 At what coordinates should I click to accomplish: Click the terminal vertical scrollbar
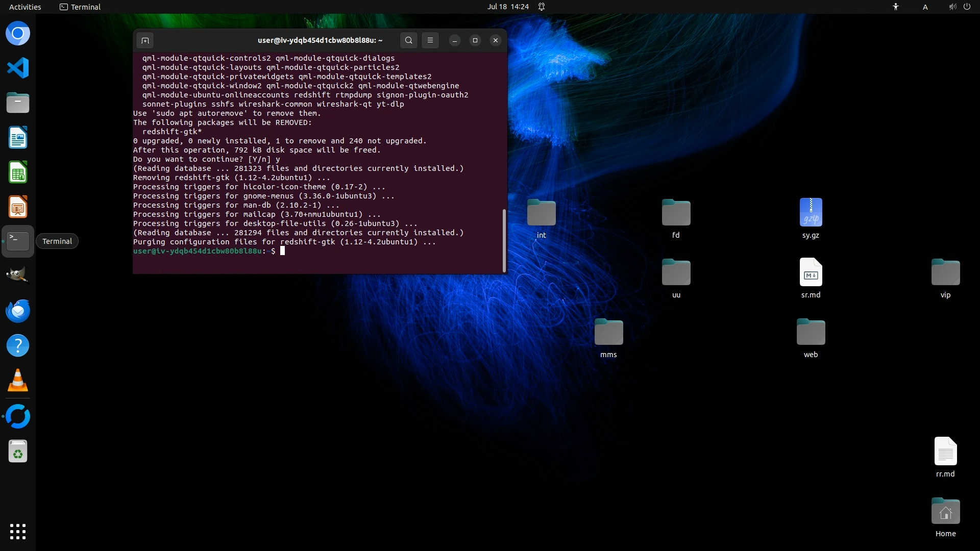[504, 240]
